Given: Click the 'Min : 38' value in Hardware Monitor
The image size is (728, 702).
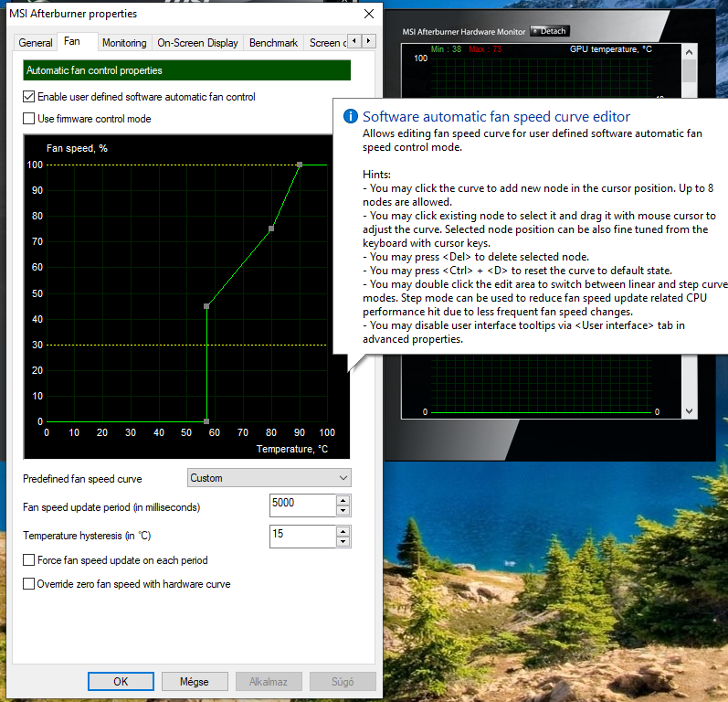Looking at the screenshot, I should [446, 49].
